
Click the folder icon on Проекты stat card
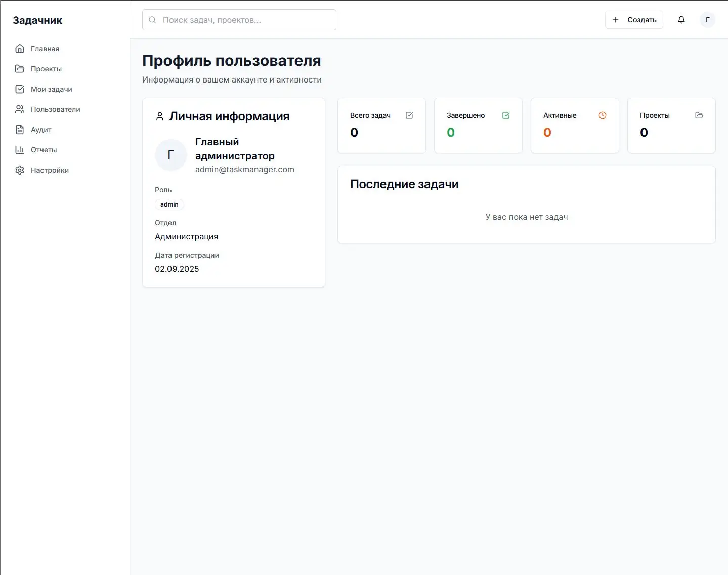click(x=699, y=115)
